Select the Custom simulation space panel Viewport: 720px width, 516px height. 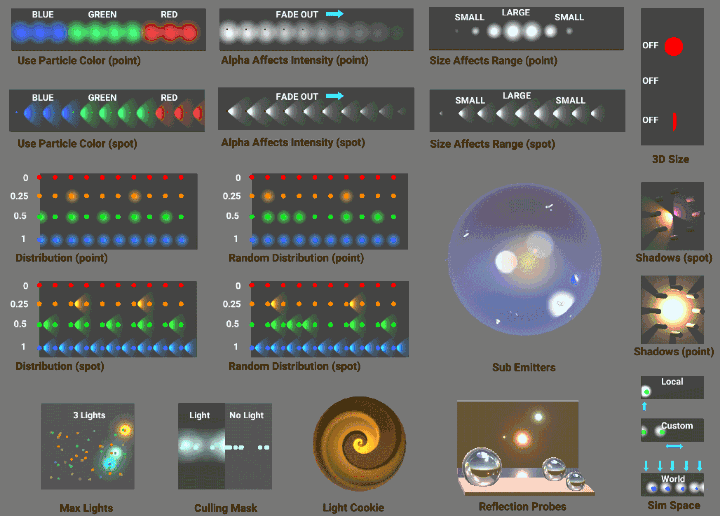pyautogui.click(x=672, y=430)
